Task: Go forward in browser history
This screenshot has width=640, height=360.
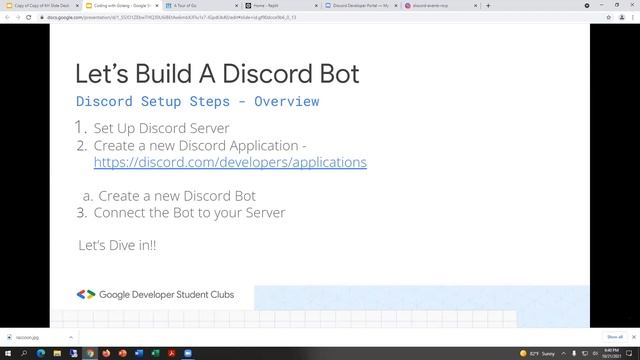Action: tap(18, 18)
